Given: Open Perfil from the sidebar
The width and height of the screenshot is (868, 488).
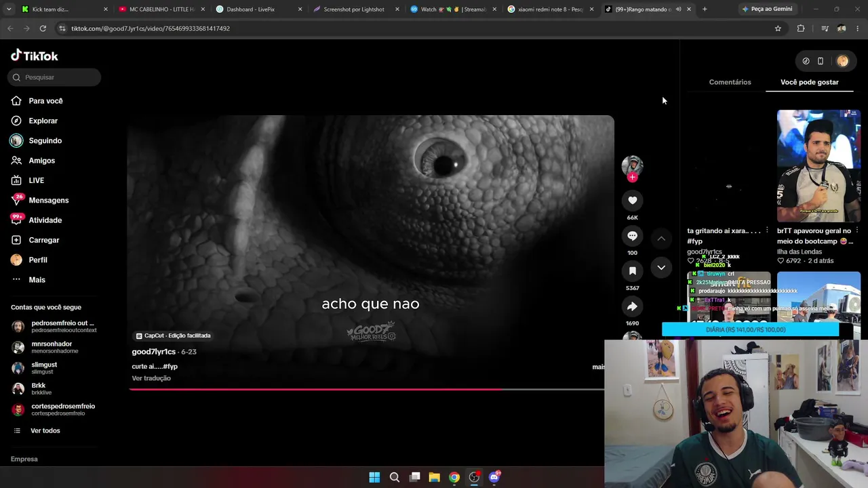Looking at the screenshot, I should (37, 260).
